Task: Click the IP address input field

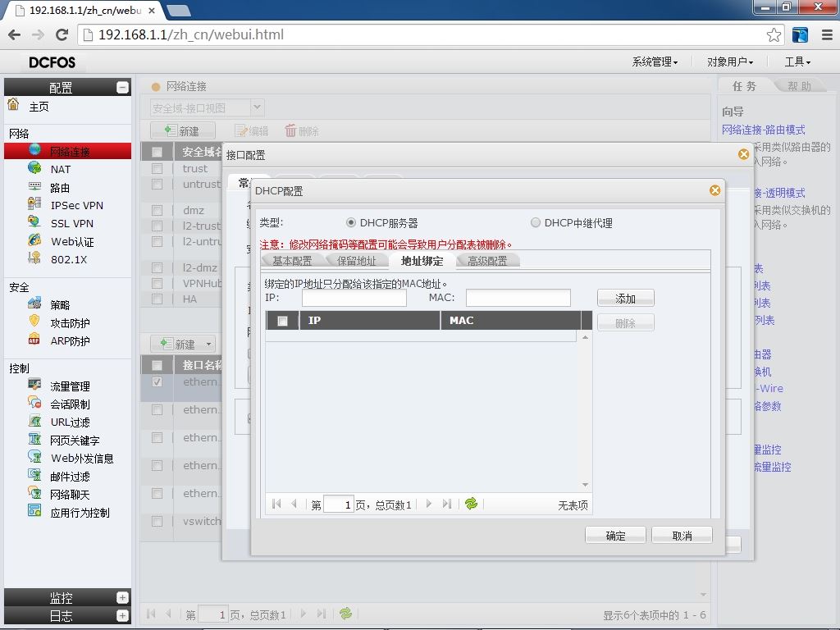Action: [354, 298]
